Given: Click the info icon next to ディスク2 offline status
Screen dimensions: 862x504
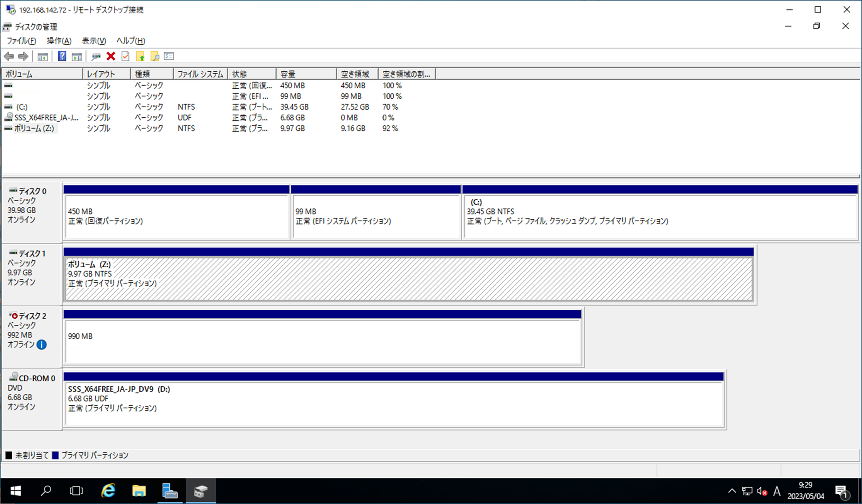Looking at the screenshot, I should [x=41, y=345].
